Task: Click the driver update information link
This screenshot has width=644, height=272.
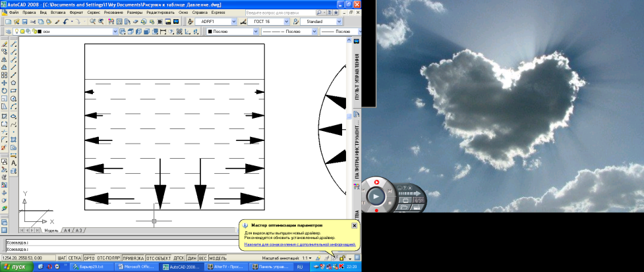Action: tap(299, 244)
